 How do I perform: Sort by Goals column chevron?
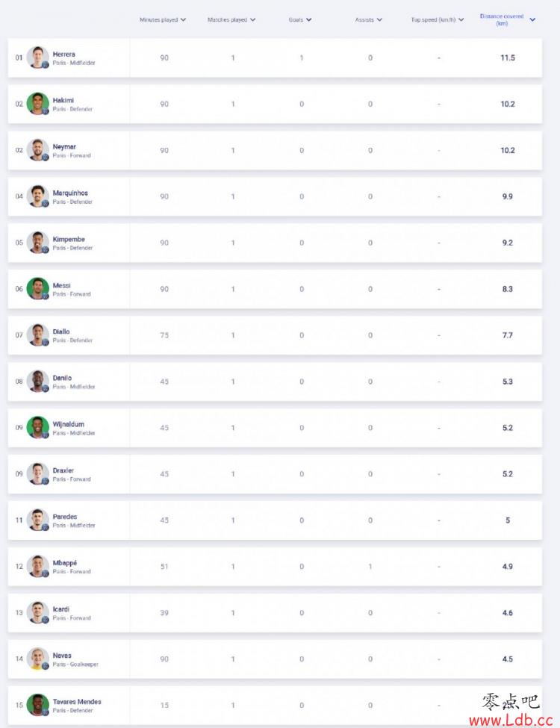tap(309, 20)
